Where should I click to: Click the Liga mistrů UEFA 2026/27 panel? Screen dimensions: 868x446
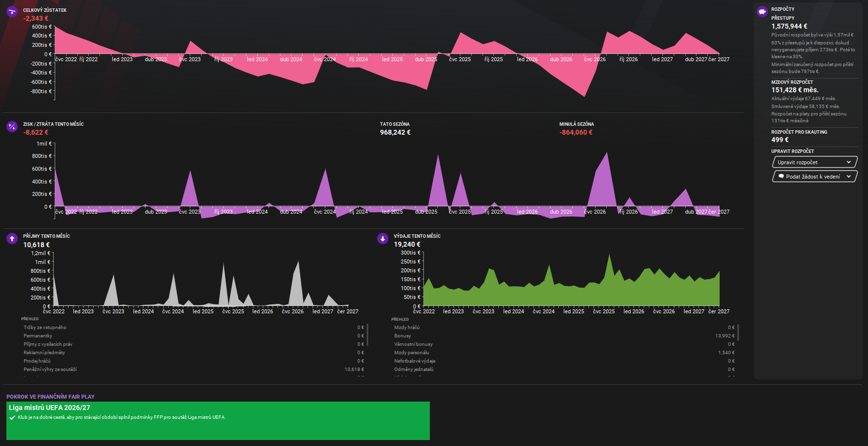[x=218, y=421]
